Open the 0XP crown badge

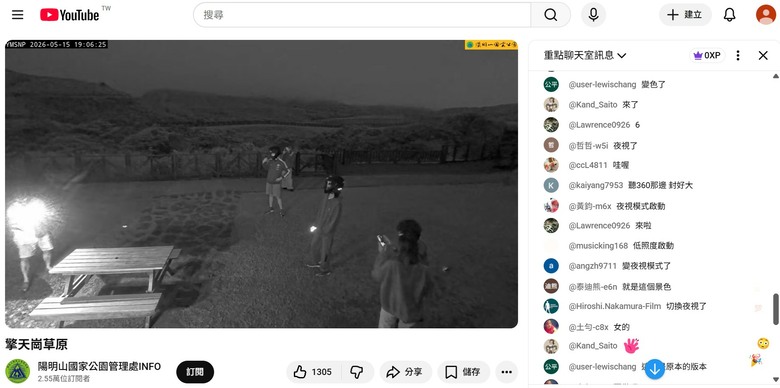tap(707, 55)
